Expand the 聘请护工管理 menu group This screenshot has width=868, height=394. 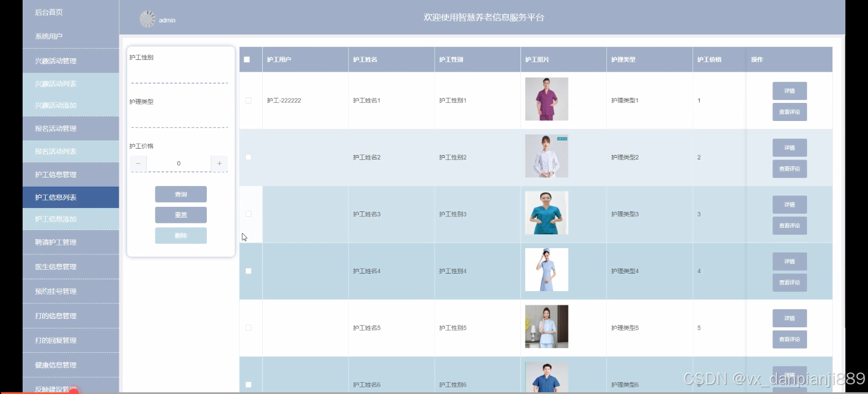[71, 243]
